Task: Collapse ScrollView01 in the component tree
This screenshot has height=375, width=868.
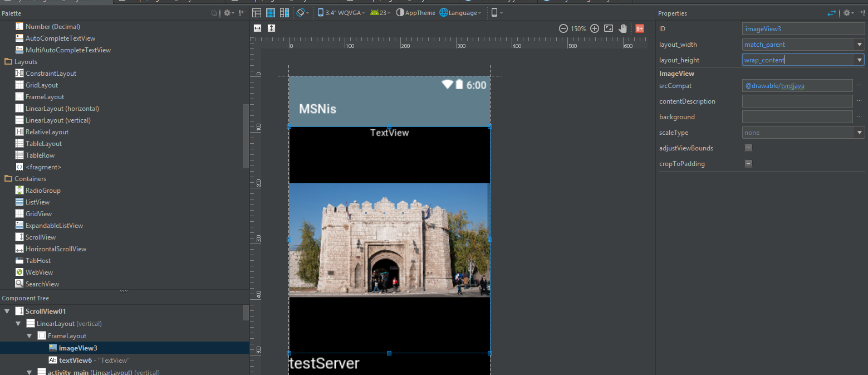Action: click(x=7, y=311)
